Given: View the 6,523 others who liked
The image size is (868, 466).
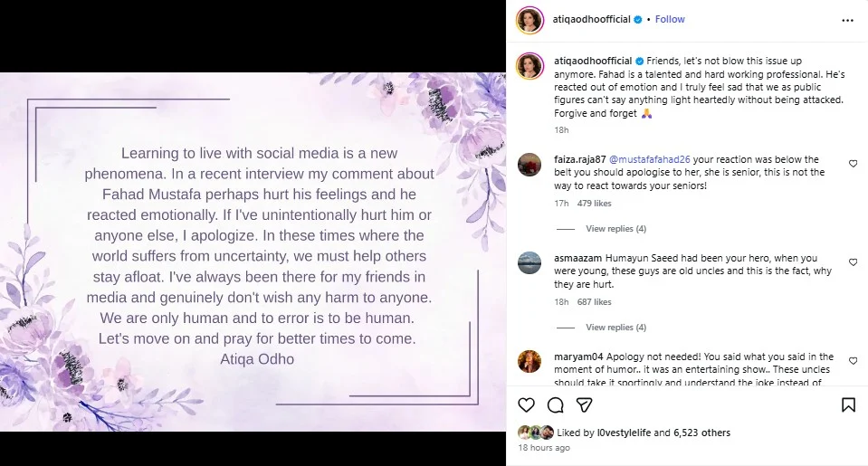Looking at the screenshot, I should [698, 433].
